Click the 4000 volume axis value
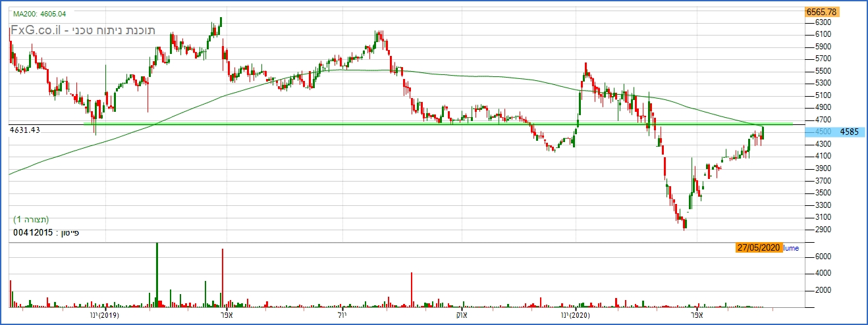Image resolution: width=868 pixels, height=325 pixels. [x=824, y=273]
